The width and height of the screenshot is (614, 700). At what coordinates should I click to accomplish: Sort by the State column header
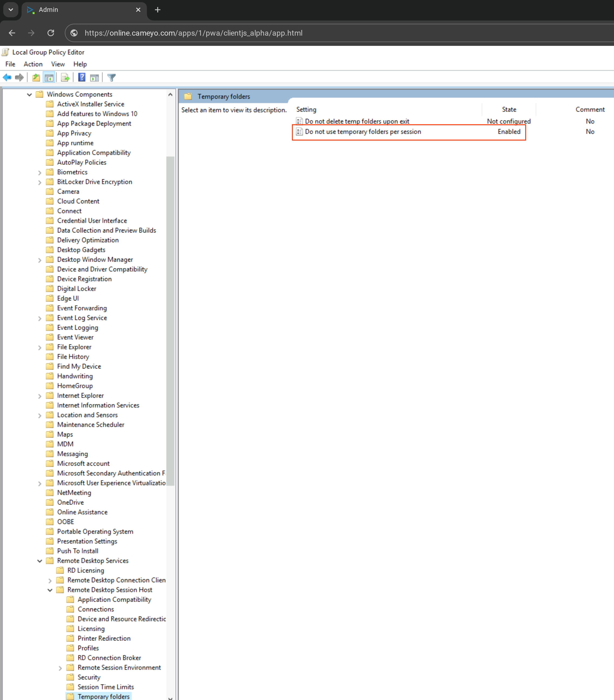[508, 110]
